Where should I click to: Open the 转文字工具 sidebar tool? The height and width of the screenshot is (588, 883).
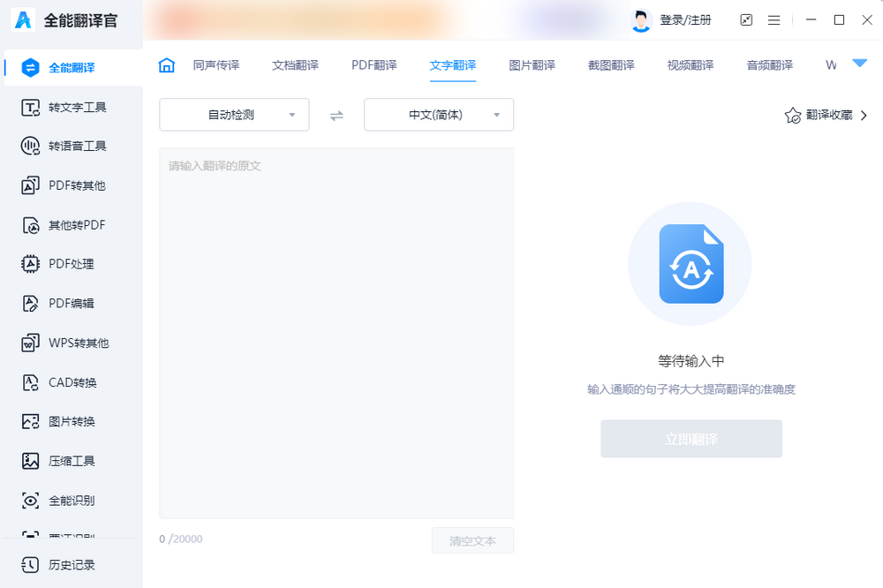[71, 107]
